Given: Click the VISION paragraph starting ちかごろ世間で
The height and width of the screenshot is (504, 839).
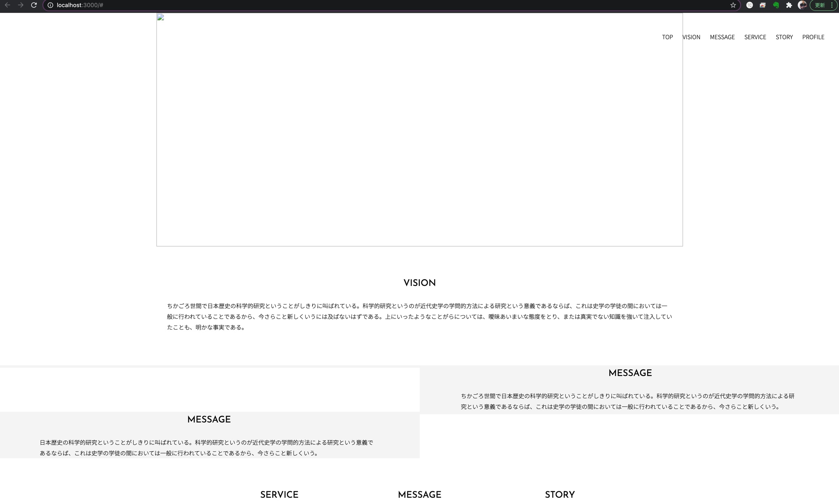Looking at the screenshot, I should (419, 316).
